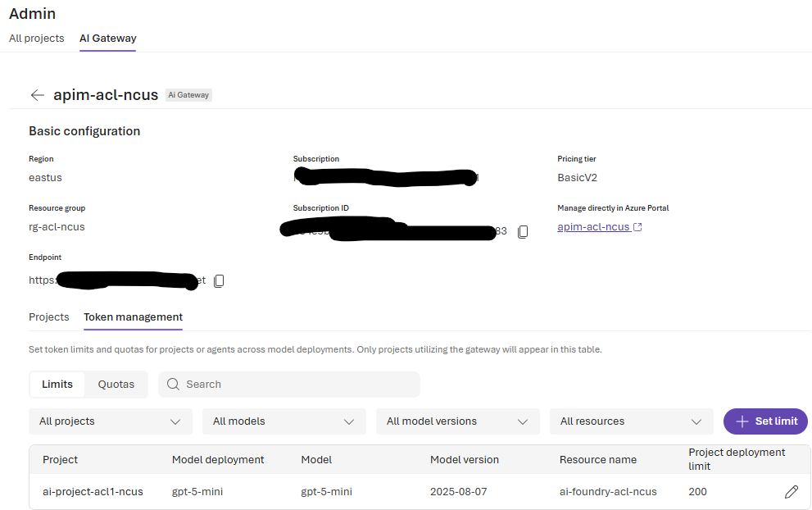Click the BasicV2 pricing tier value
Screen dimensions: 812x510
pyautogui.click(x=577, y=178)
